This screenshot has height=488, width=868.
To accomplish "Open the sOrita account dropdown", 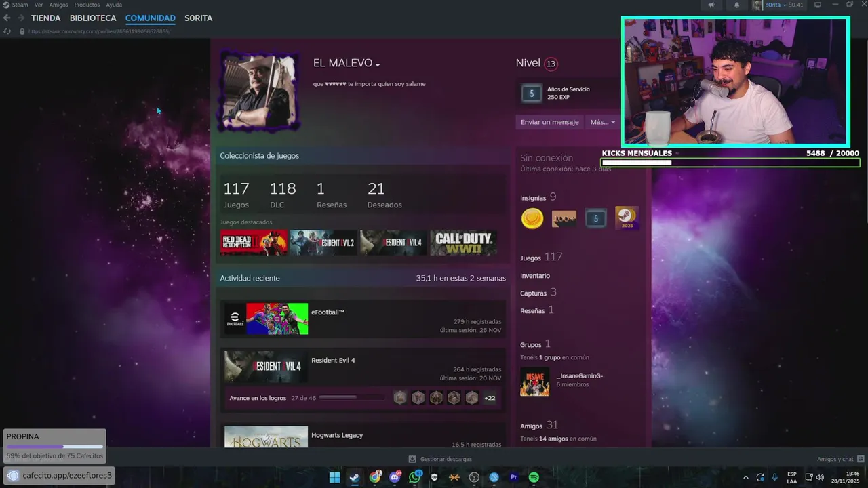I will (x=776, y=5).
